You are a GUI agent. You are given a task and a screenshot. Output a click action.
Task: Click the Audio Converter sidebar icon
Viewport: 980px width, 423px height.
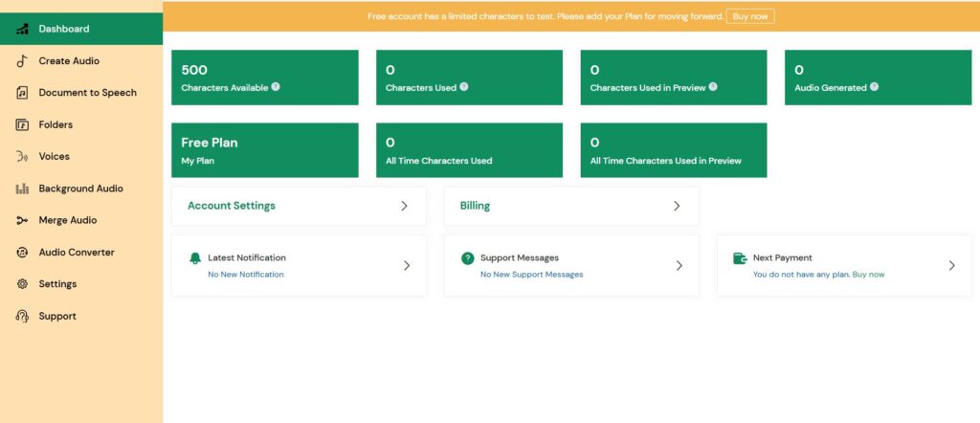21,253
